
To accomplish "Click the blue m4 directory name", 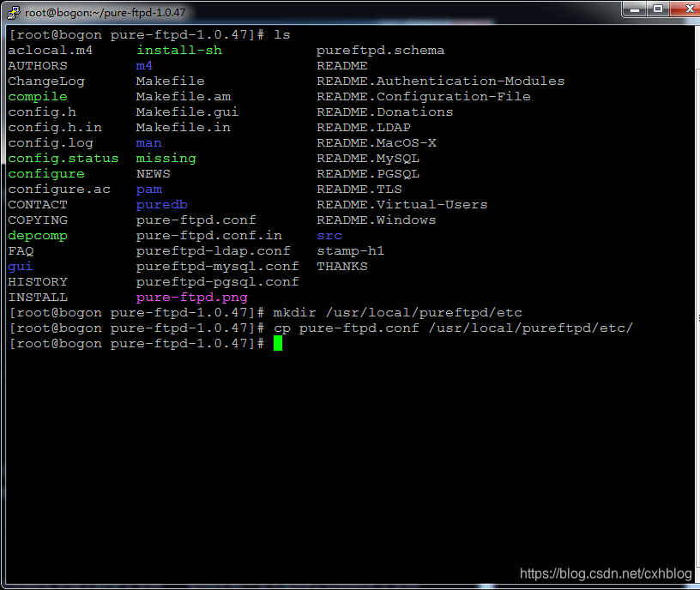I will [x=144, y=66].
